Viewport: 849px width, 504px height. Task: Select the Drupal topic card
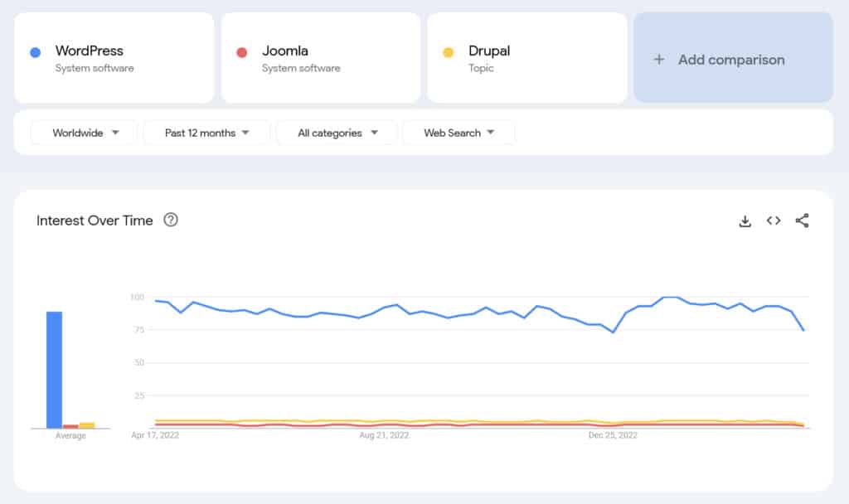pos(526,56)
